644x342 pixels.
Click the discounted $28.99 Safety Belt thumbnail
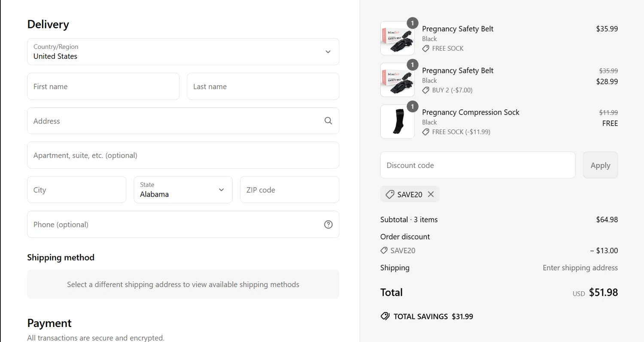397,80
